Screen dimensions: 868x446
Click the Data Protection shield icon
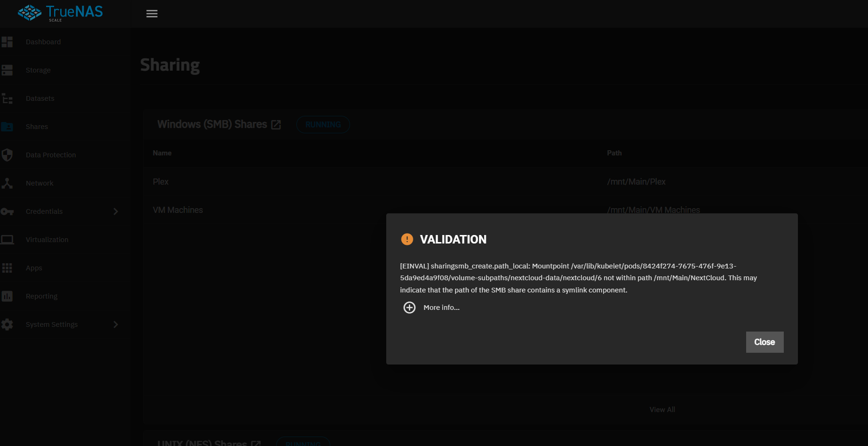click(x=7, y=155)
